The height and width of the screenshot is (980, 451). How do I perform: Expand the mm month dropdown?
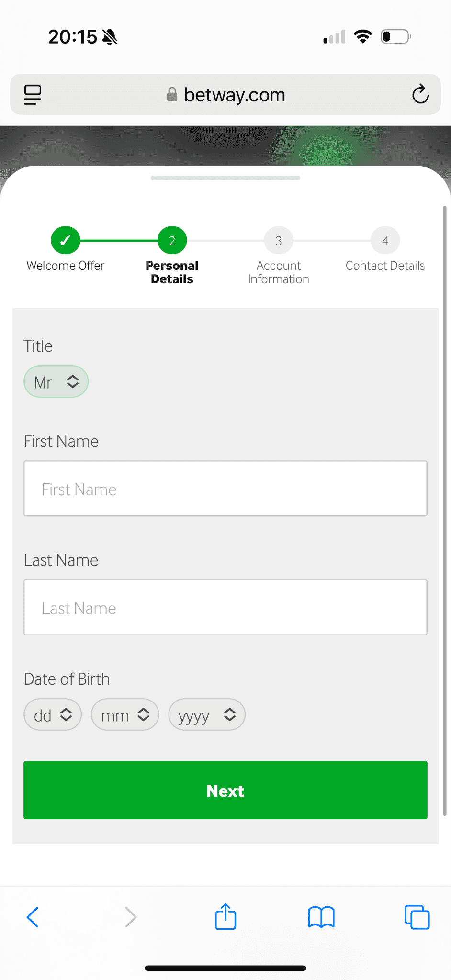[125, 714]
